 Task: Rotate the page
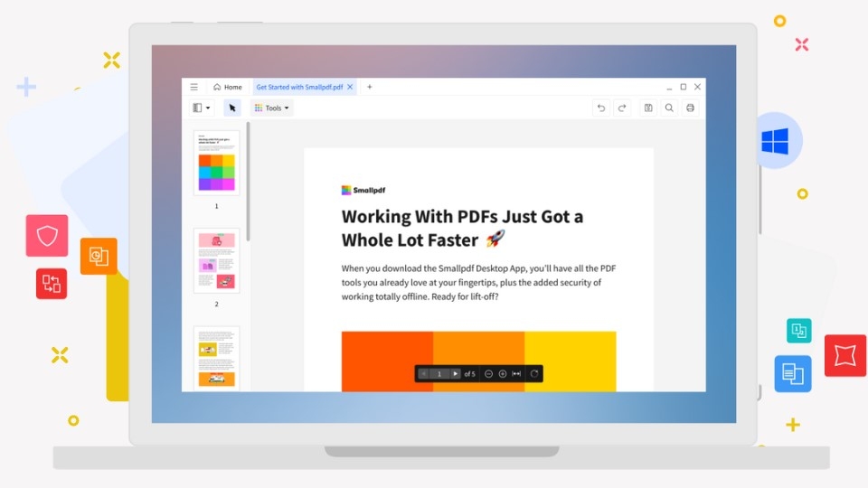[534, 373]
